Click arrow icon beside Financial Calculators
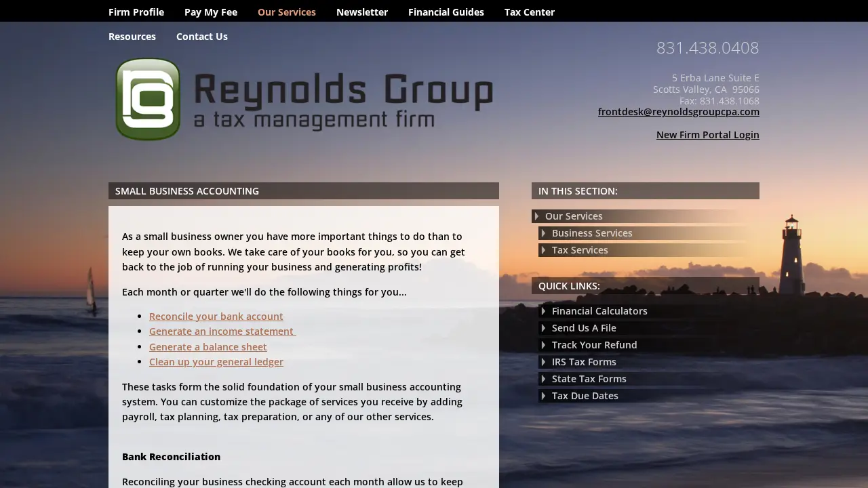Screen dimensions: 868x488 click(544, 311)
